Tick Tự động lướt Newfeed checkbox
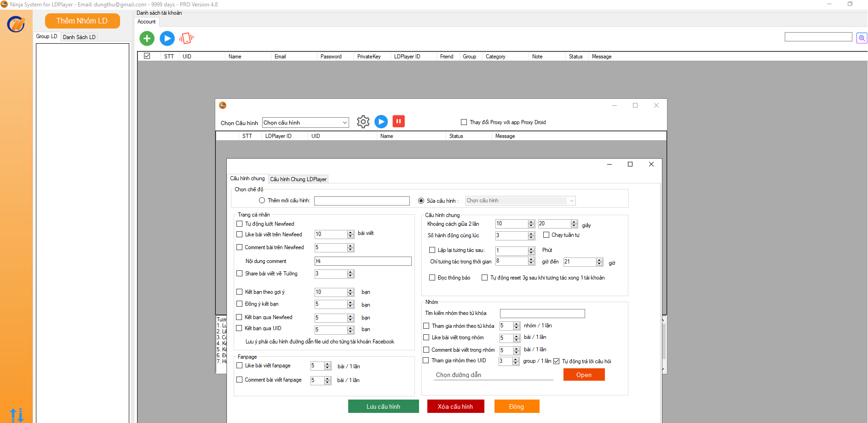 pyautogui.click(x=239, y=224)
